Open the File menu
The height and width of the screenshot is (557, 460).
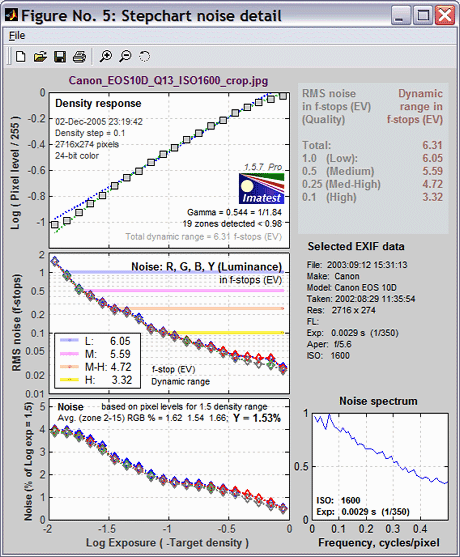(17, 36)
